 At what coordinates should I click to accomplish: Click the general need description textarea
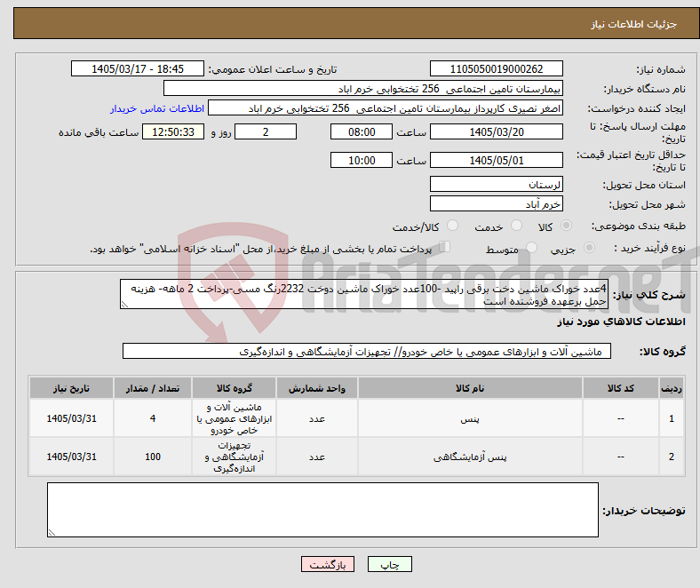point(364,294)
